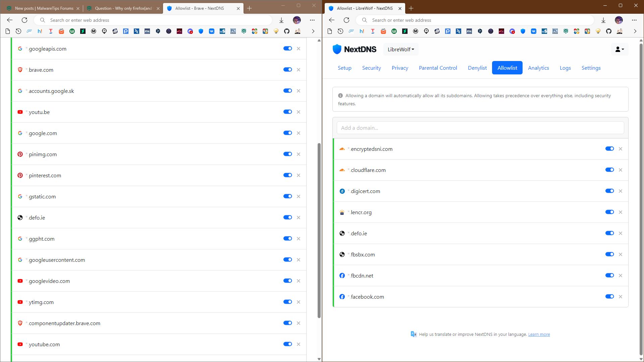Open the LibreWolf profile dropdown
The height and width of the screenshot is (362, 644).
pos(401,49)
